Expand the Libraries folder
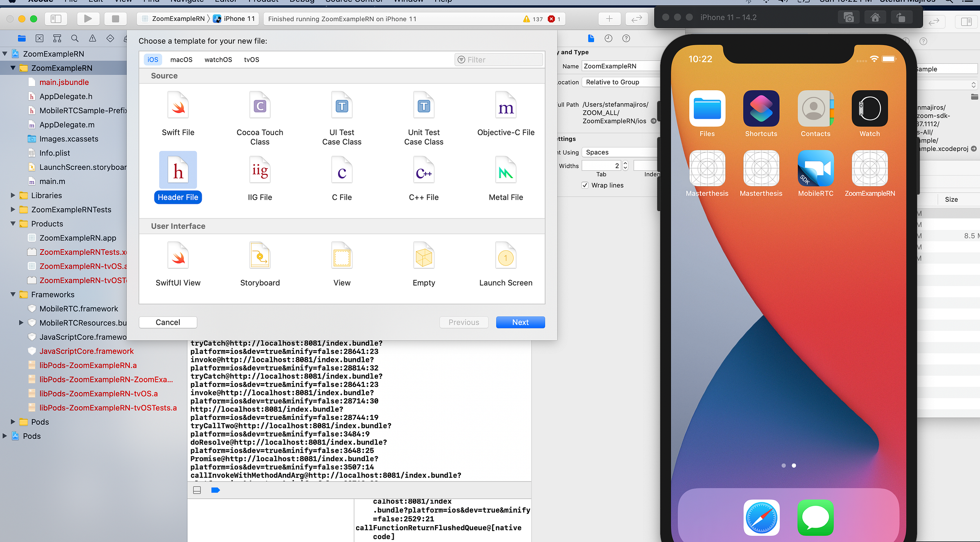The width and height of the screenshot is (980, 542). click(x=13, y=195)
